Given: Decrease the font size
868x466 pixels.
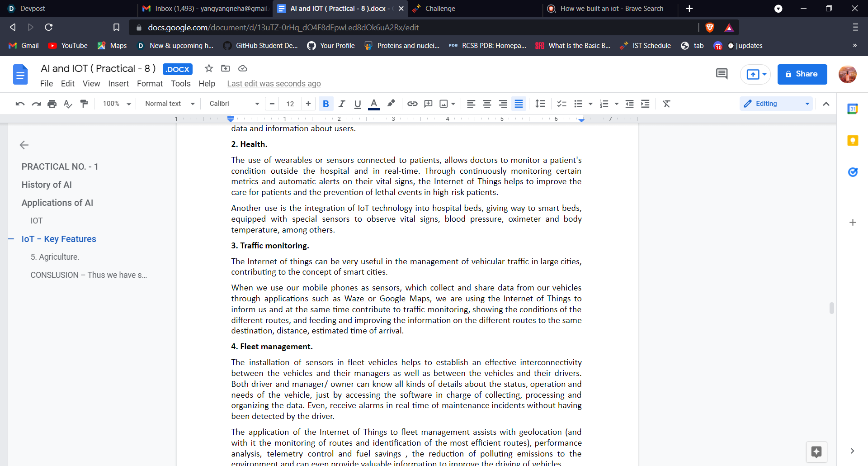Looking at the screenshot, I should click(272, 104).
